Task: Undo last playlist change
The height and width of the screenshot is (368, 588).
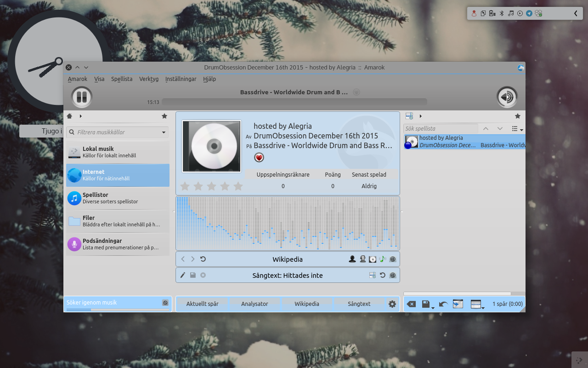Action: coord(443,304)
